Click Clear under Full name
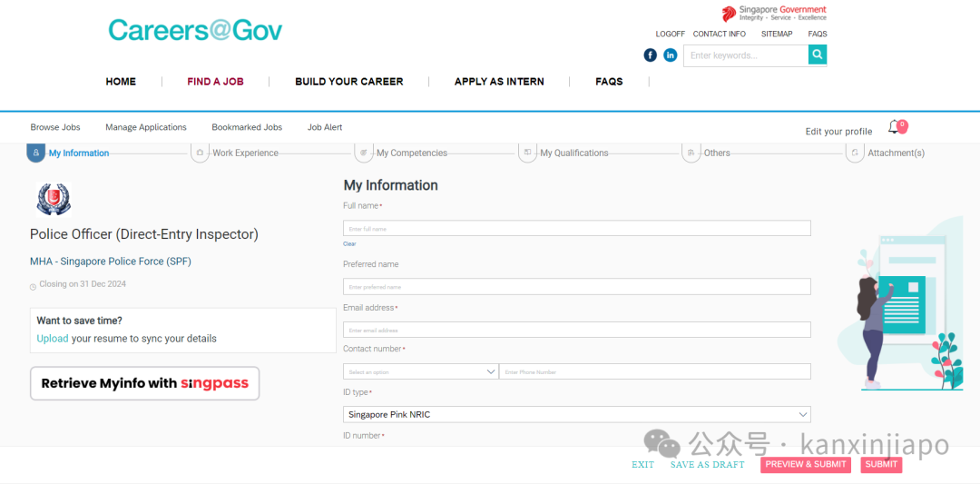 click(349, 244)
